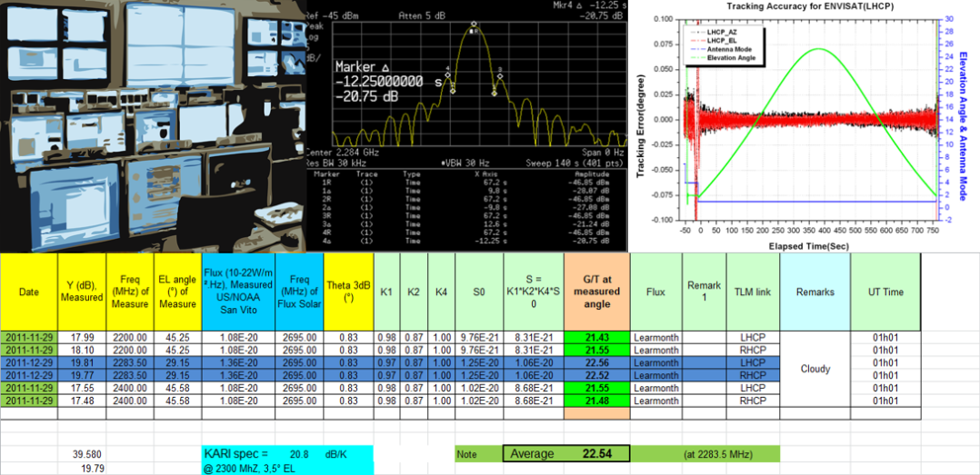Select the 'TLM link' column header
The image size is (980, 475).
(x=753, y=292)
